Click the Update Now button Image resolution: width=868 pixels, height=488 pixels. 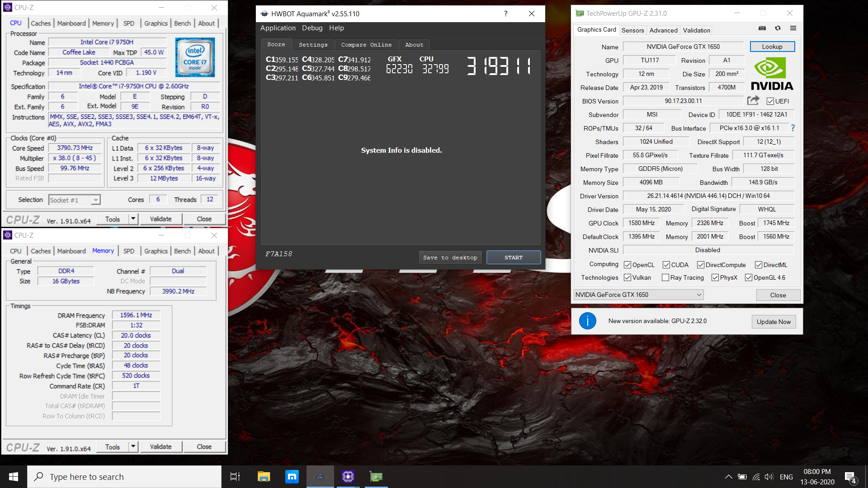coord(774,322)
